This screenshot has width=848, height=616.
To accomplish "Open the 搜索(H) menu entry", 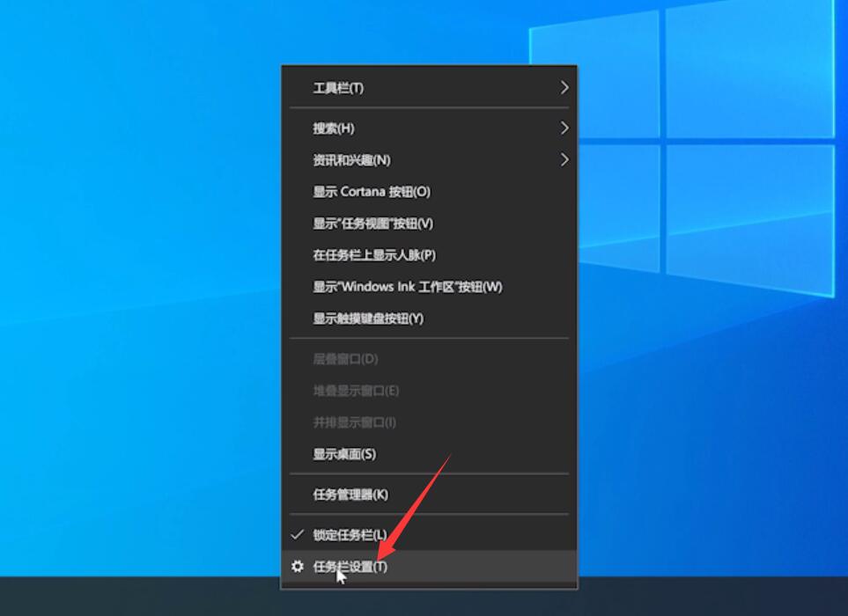I will coord(430,128).
